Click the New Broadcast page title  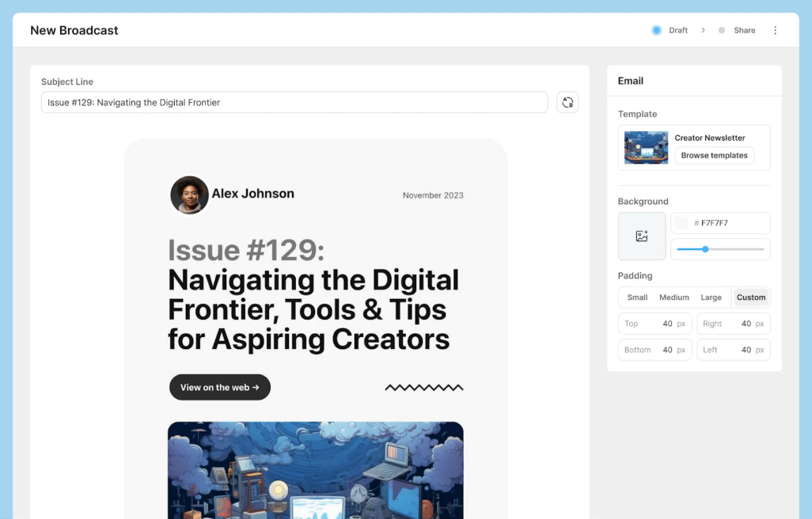point(74,31)
